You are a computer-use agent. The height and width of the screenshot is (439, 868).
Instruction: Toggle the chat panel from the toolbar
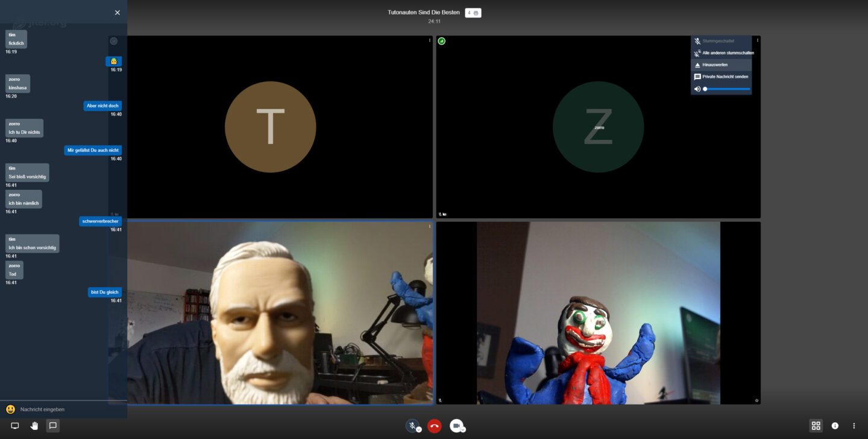pos(53,426)
